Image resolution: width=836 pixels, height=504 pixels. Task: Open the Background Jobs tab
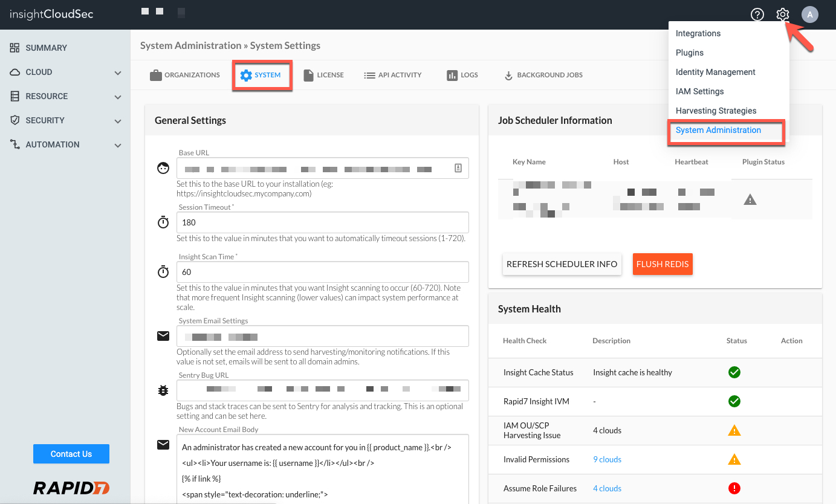(x=543, y=76)
